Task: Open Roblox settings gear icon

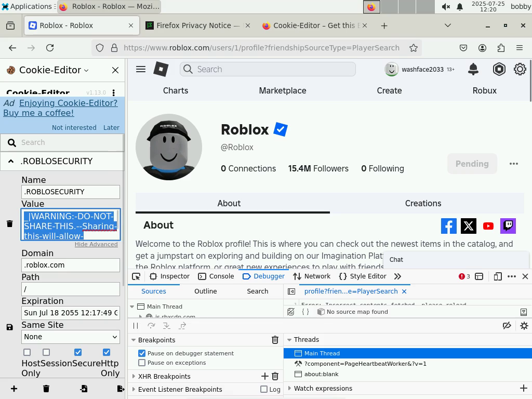Action: coord(520,69)
